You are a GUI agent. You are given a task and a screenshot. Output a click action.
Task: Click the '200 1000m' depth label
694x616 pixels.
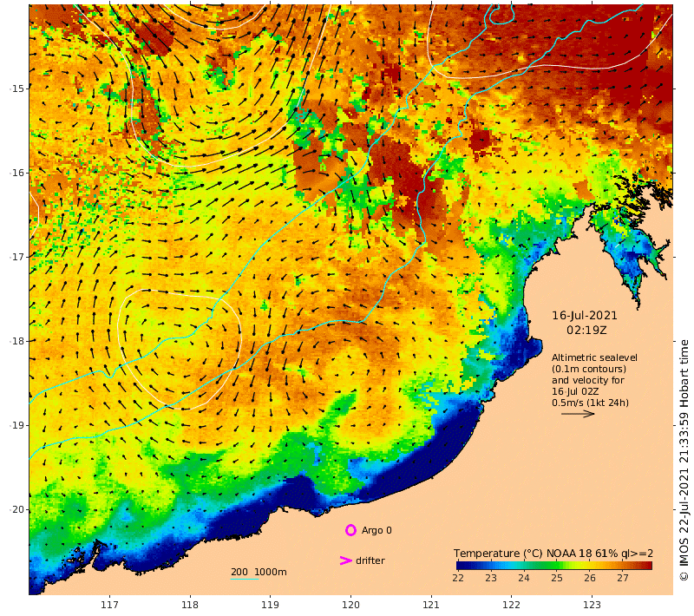coord(259,572)
